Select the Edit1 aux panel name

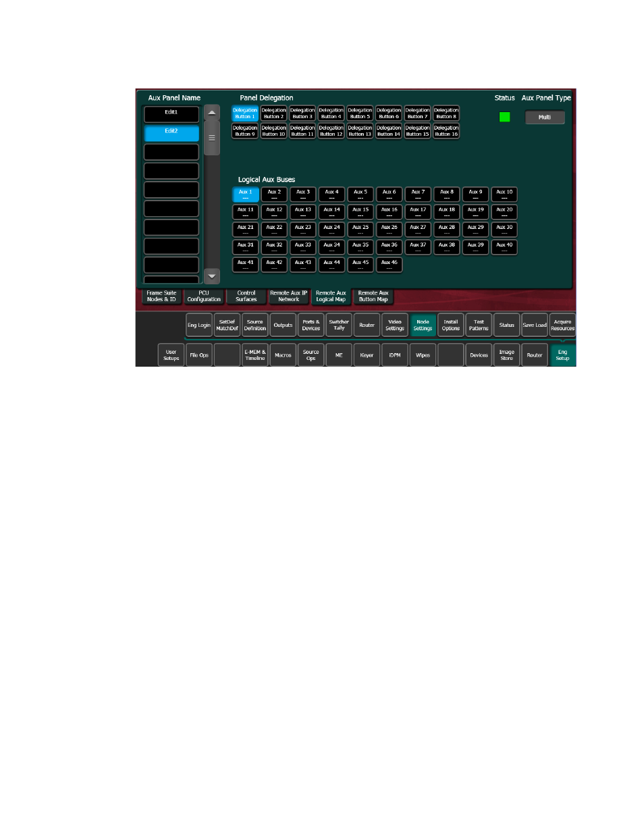(171, 114)
